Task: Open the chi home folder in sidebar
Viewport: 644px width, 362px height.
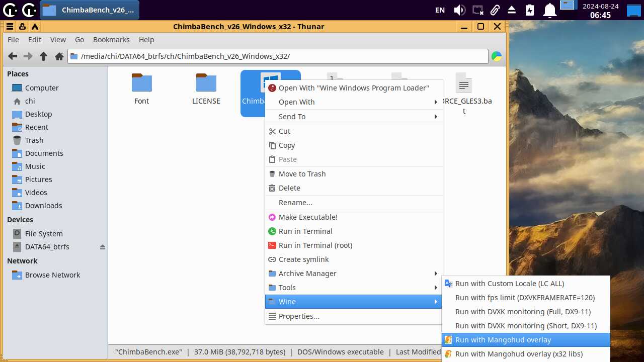Action: click(x=30, y=101)
